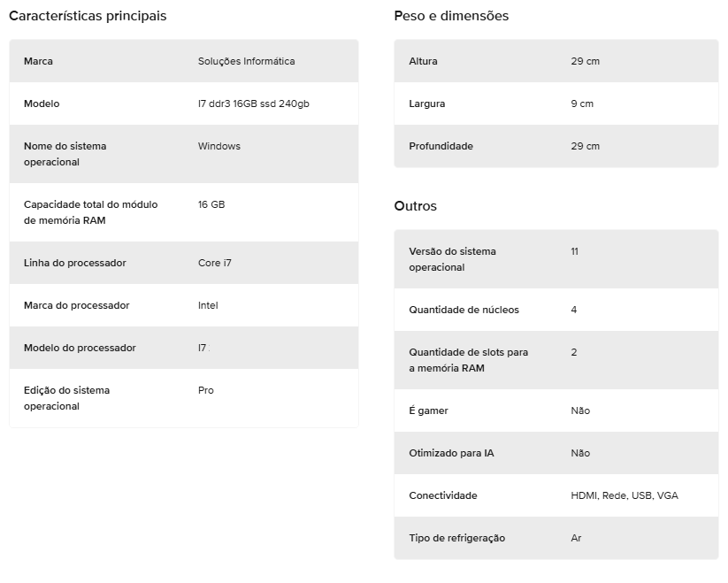Select the 'Core i7' processor line value
The width and height of the screenshot is (728, 583).
point(214,263)
